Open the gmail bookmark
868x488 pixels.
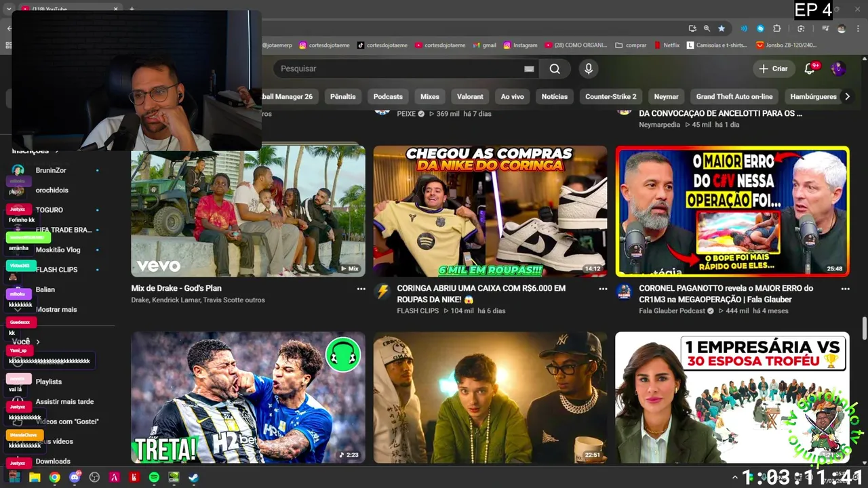click(x=484, y=45)
